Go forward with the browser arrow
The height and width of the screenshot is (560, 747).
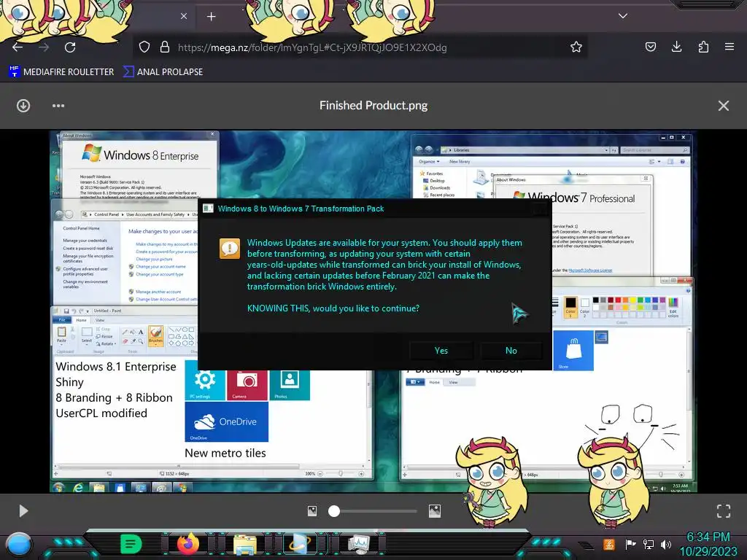pyautogui.click(x=44, y=47)
